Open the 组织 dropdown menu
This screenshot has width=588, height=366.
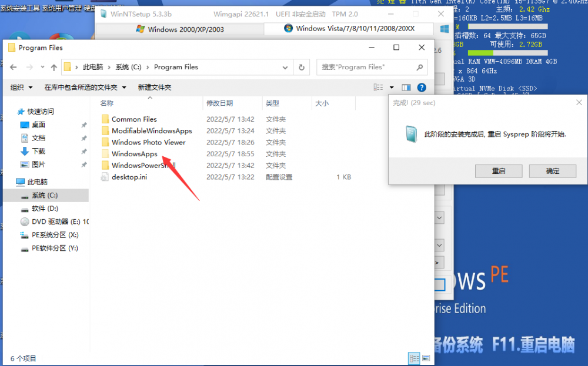[22, 88]
